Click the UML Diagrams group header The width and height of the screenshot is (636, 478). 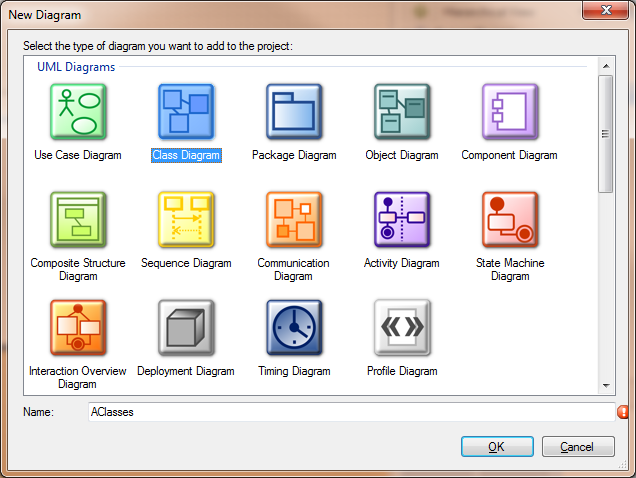(x=76, y=67)
